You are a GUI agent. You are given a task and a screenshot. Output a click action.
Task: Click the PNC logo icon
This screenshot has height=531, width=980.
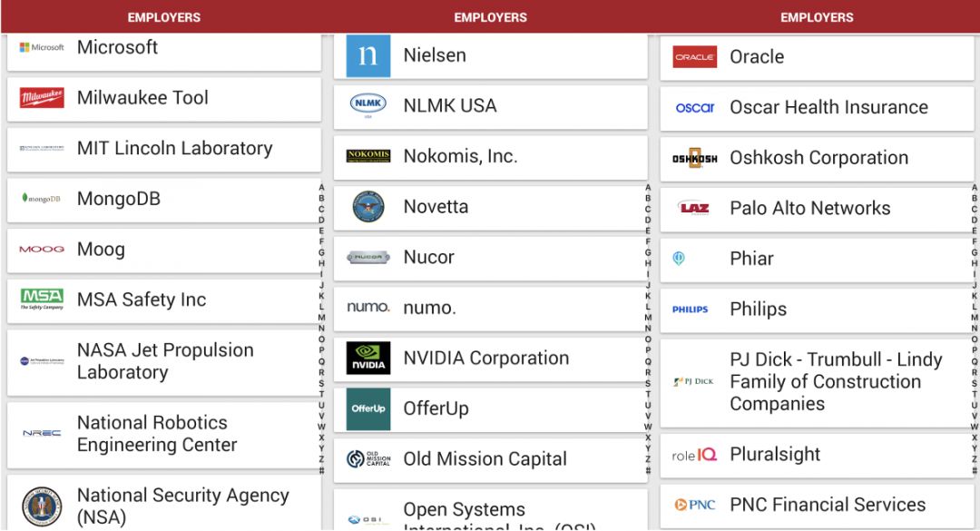tap(695, 505)
